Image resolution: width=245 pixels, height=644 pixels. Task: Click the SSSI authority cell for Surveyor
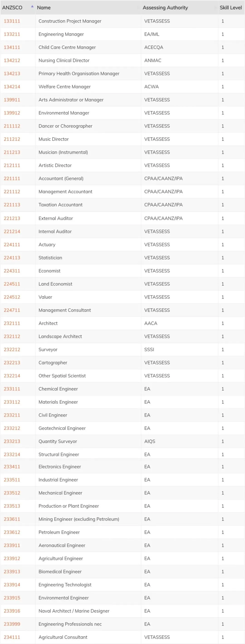[x=149, y=350]
